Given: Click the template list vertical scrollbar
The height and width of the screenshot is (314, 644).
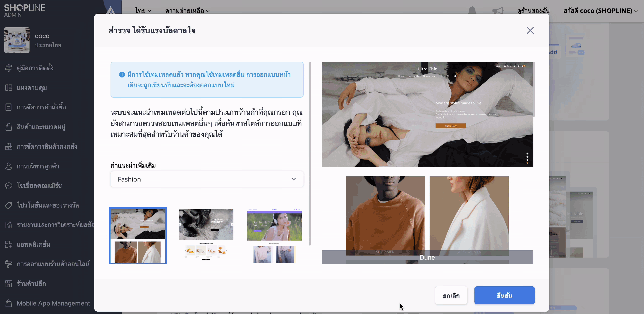Looking at the screenshot, I should click(310, 153).
